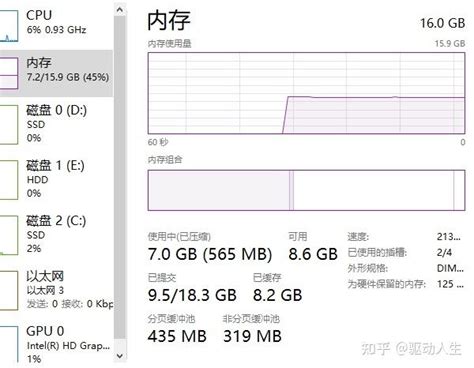Open the 以太网 Ethernet entry
The width and height of the screenshot is (474, 368).
coord(56,290)
